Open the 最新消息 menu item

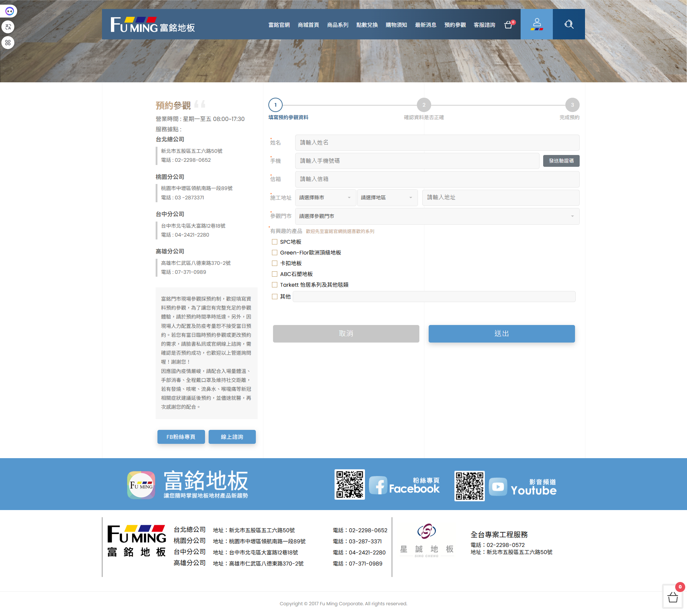(x=425, y=25)
